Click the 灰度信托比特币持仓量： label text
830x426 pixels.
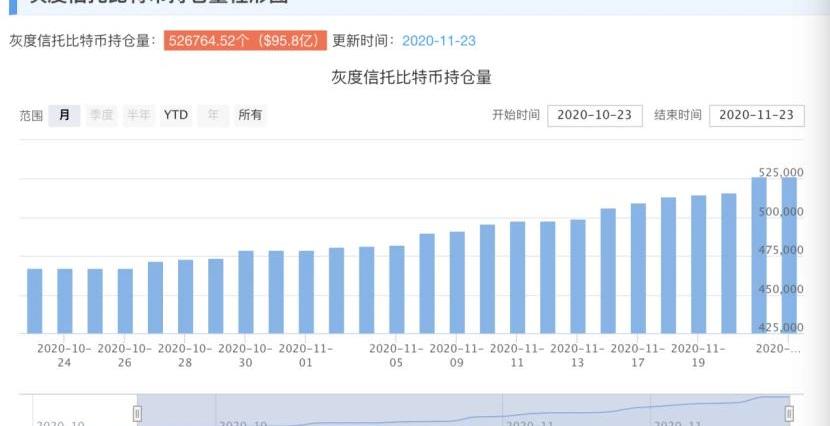[83, 41]
